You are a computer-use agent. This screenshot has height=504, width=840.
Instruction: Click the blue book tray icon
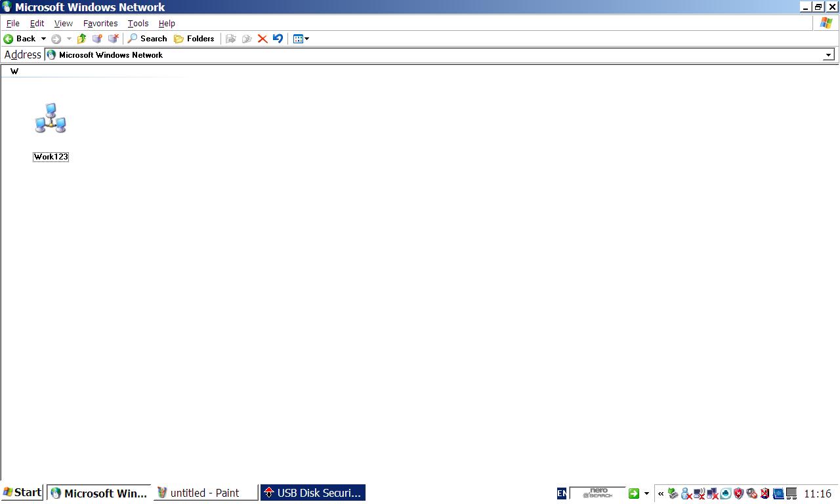point(778,493)
